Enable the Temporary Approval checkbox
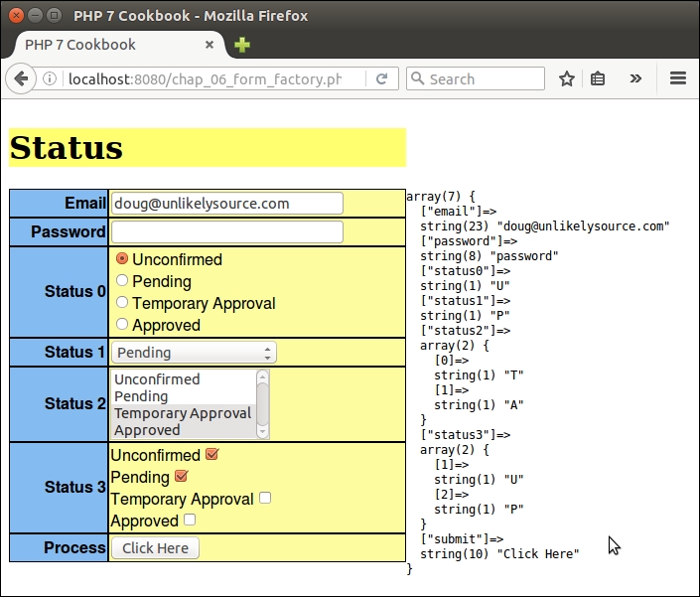The width and height of the screenshot is (700, 597). coord(265,499)
